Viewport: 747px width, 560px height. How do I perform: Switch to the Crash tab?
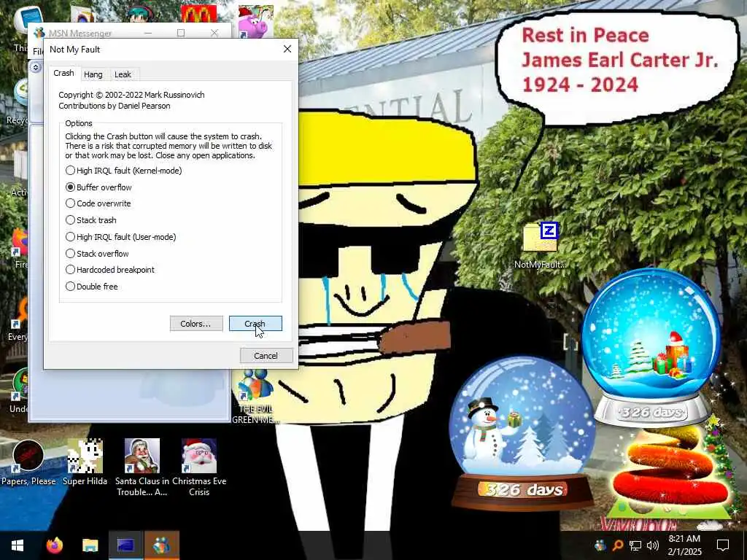(64, 73)
